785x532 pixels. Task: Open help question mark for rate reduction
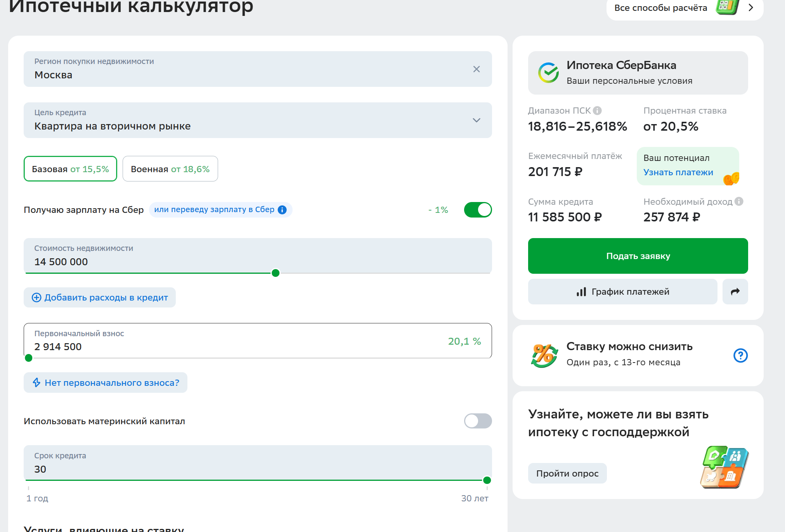click(740, 355)
